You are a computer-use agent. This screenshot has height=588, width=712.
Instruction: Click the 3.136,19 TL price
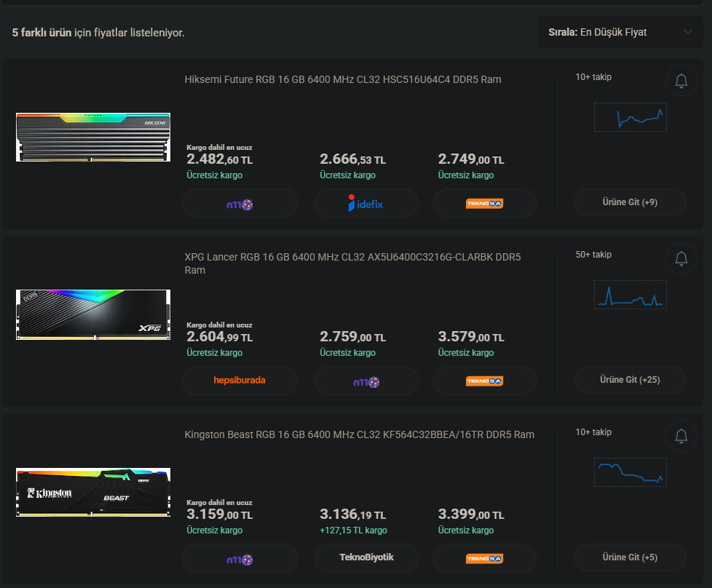(x=353, y=514)
